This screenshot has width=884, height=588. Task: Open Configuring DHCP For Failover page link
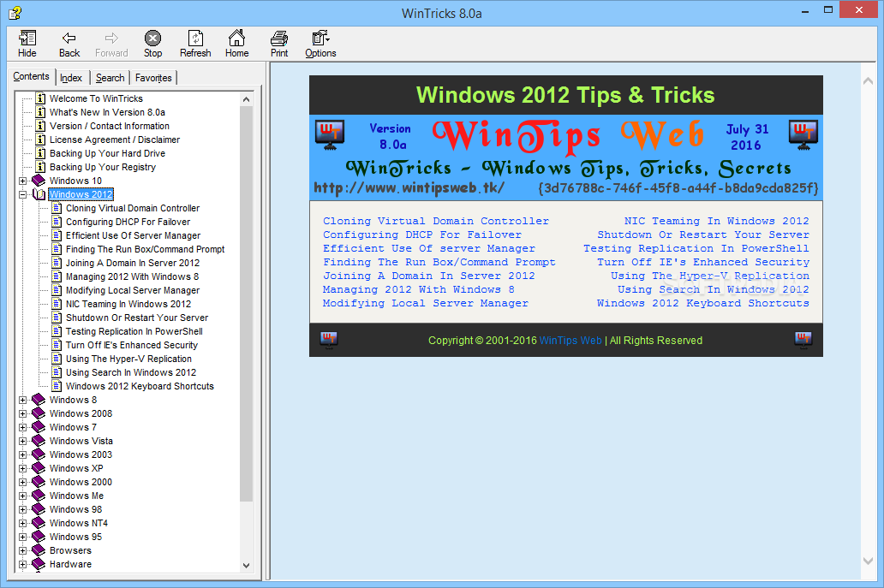(x=422, y=235)
